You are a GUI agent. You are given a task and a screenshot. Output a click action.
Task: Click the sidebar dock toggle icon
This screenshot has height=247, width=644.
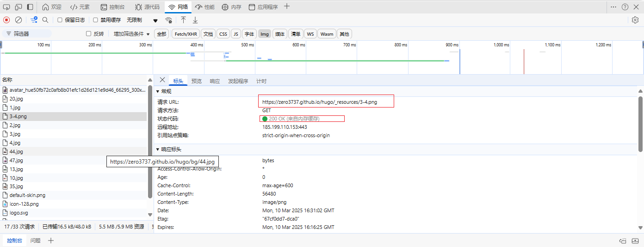click(x=30, y=7)
